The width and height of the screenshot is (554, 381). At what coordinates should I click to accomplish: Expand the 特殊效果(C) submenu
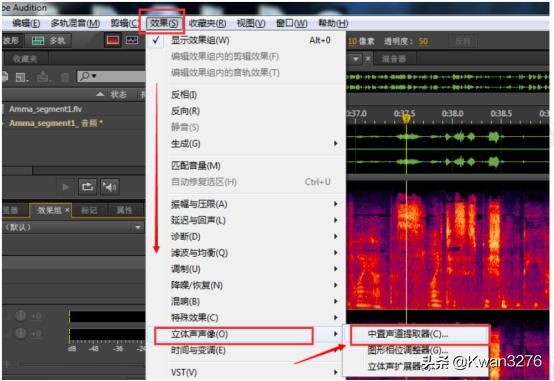coord(246,318)
